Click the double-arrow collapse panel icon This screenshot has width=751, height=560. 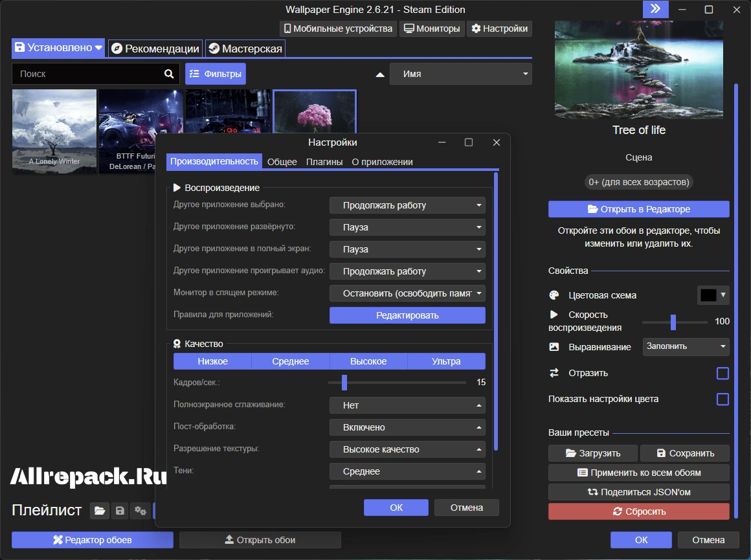click(655, 9)
